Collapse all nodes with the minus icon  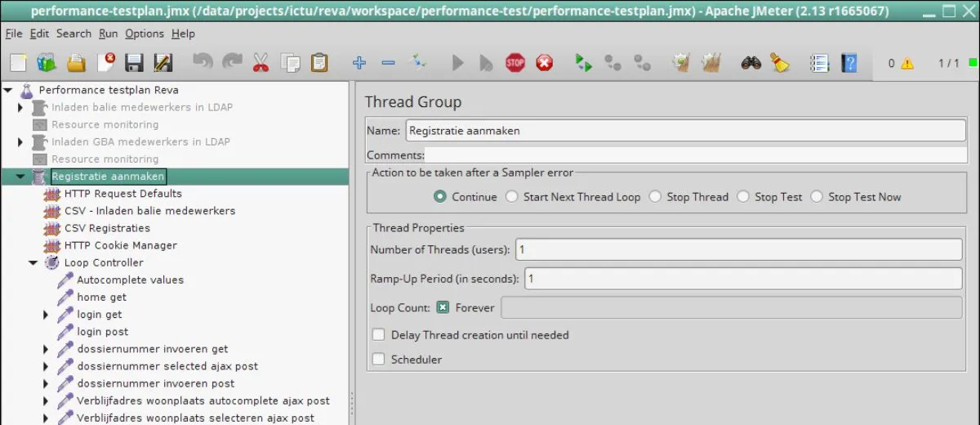388,63
